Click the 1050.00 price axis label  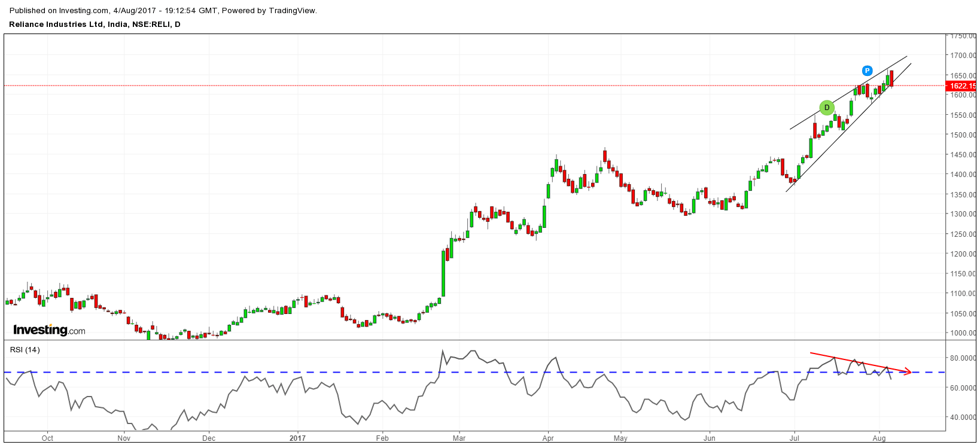tap(963, 313)
